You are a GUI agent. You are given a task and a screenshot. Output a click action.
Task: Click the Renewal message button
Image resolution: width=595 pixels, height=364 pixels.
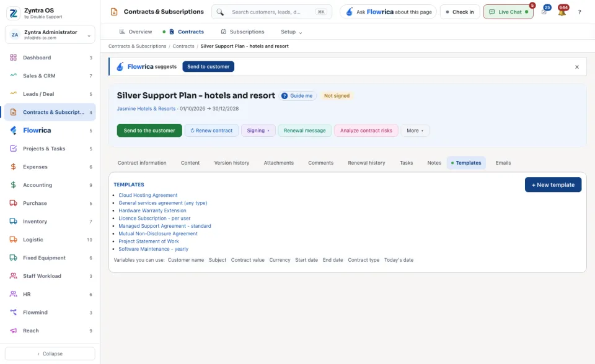(x=305, y=131)
